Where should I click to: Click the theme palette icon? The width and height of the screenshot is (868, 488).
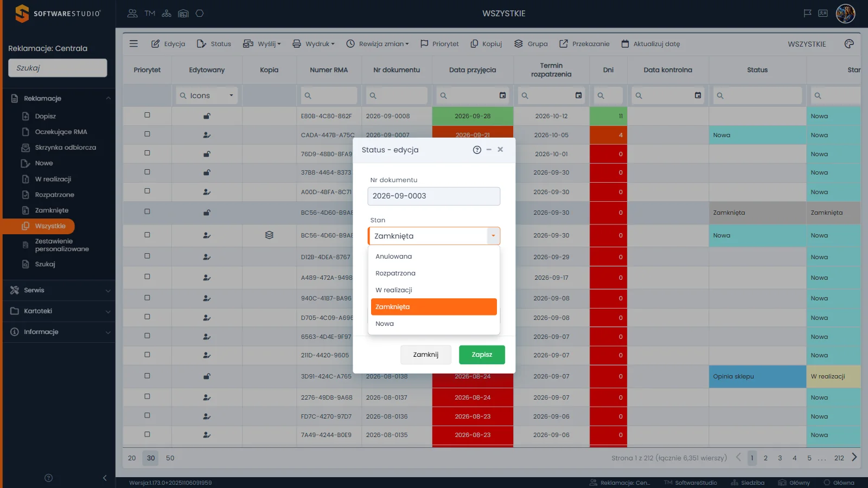click(849, 43)
